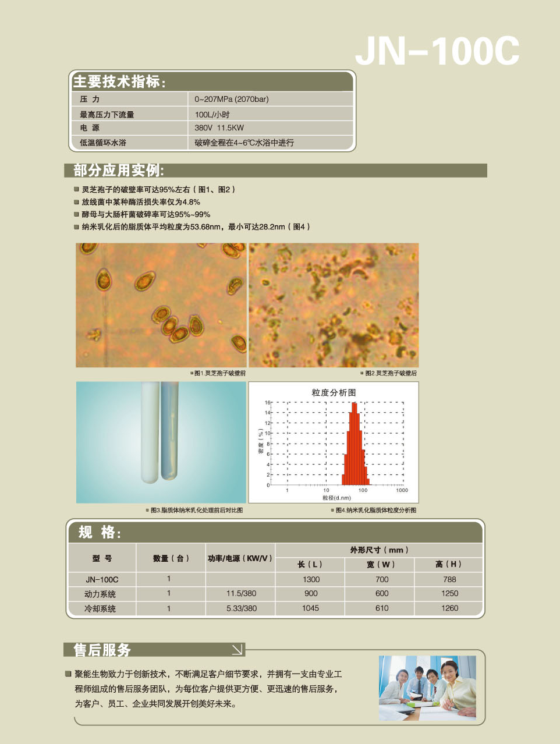The width and height of the screenshot is (560, 744).
Task: Select the 部分应用实例 section header
Action: (x=119, y=171)
